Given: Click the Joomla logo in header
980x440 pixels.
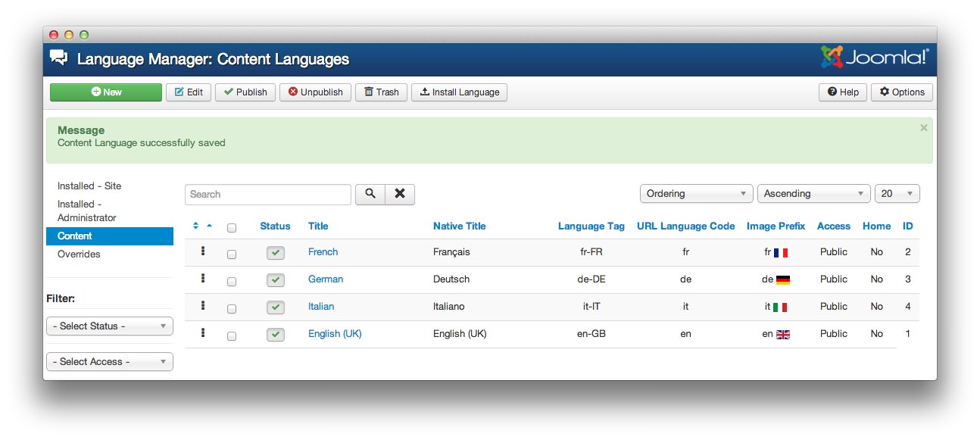Looking at the screenshot, I should (x=874, y=58).
